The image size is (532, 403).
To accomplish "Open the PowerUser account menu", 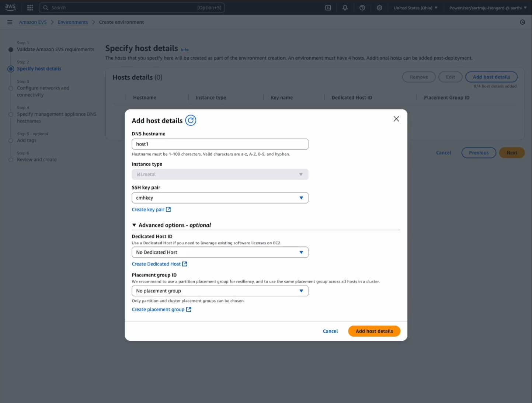I will coord(488,8).
